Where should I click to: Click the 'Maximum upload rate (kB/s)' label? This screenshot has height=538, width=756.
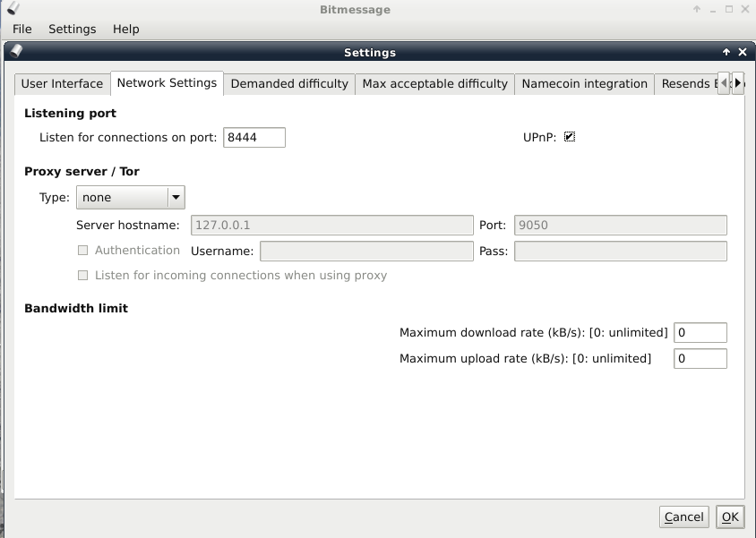point(525,358)
